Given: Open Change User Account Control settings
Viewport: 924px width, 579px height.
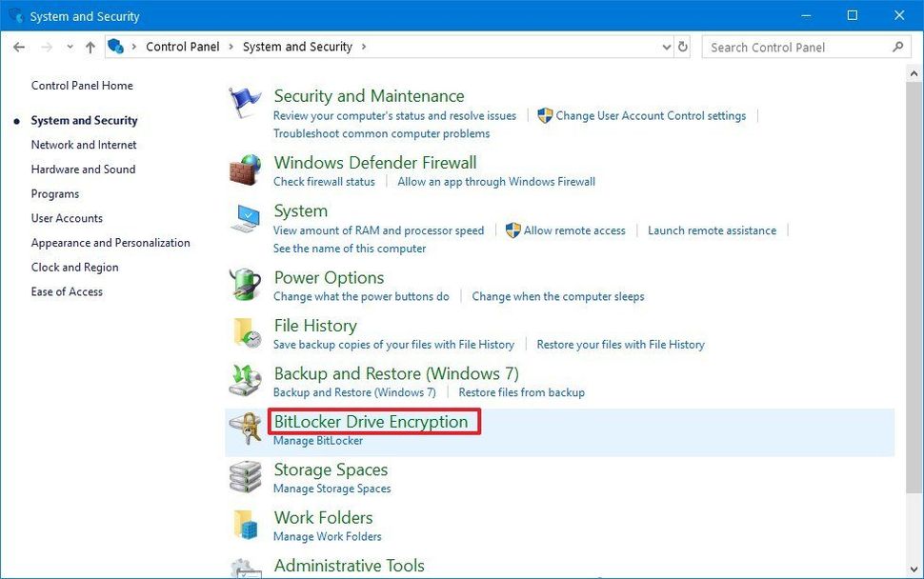Looking at the screenshot, I should point(650,115).
